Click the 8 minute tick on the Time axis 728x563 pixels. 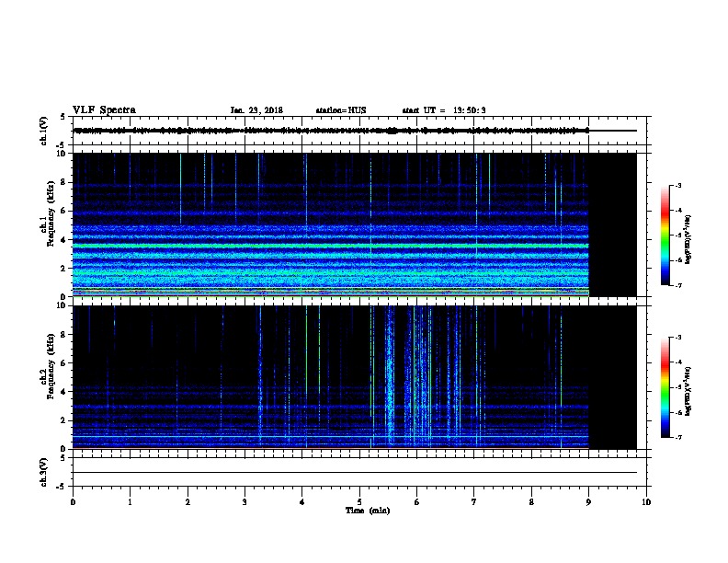tap(531, 502)
